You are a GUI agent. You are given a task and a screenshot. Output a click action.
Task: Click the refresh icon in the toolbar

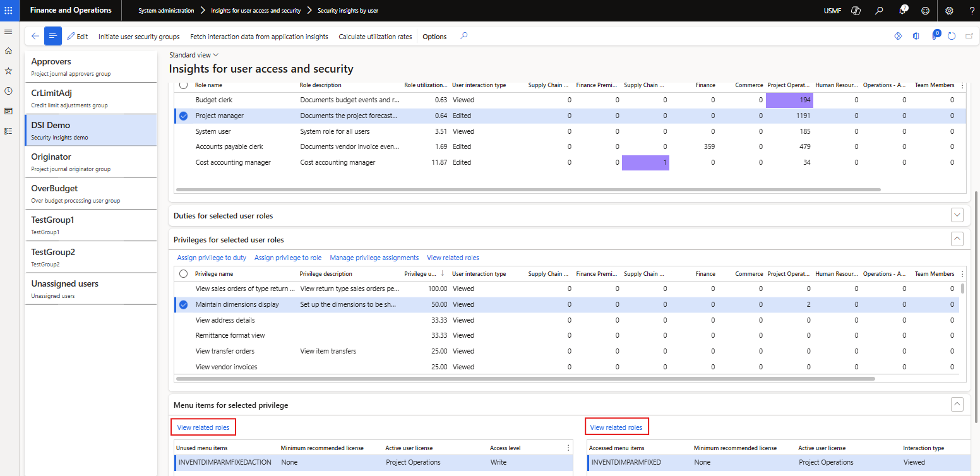point(952,37)
